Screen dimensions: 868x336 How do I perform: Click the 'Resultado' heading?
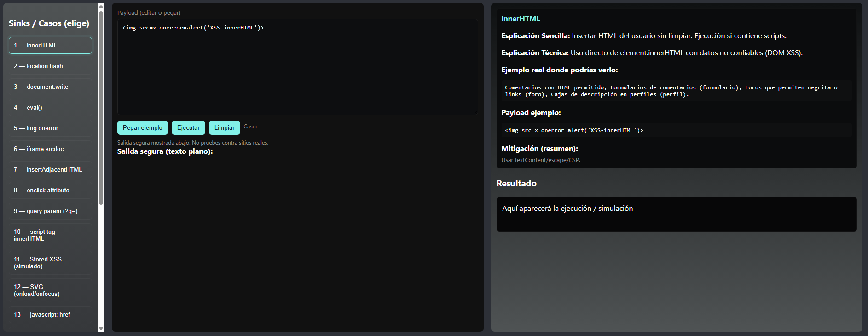click(516, 183)
